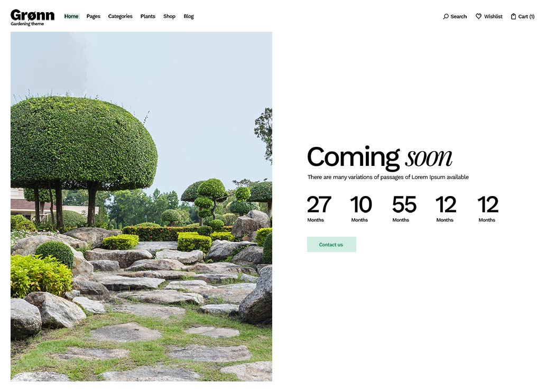Open the Blog menu item

(189, 16)
